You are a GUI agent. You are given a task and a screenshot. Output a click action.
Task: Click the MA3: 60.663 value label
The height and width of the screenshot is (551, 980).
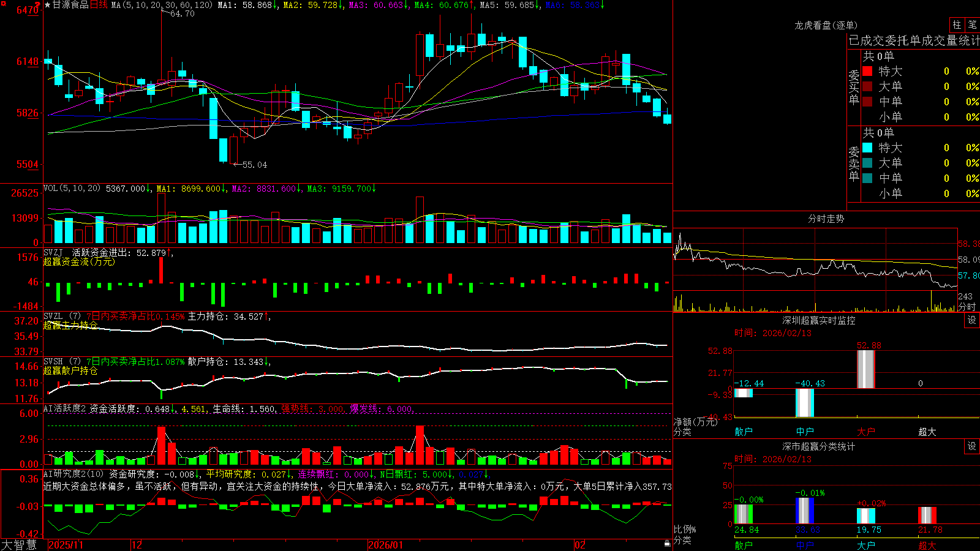click(379, 5)
